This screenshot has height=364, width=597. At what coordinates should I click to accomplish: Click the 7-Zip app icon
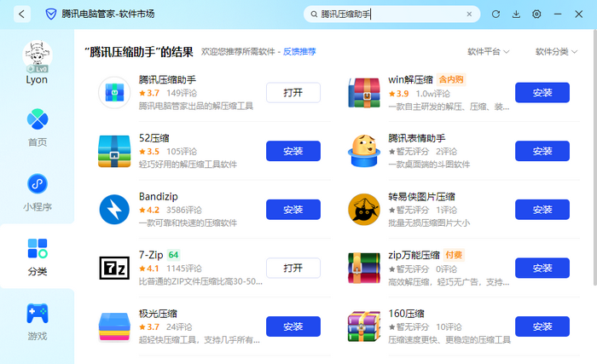113,268
